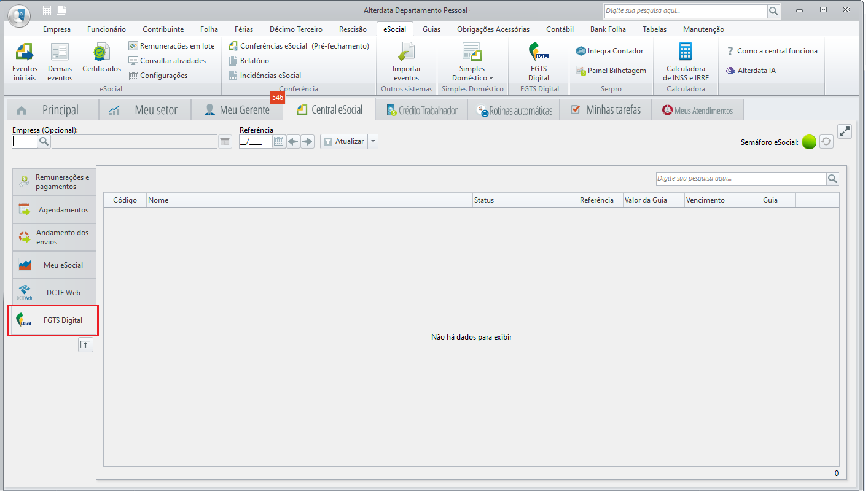This screenshot has width=868, height=493.
Task: Select Andamento dos envios sidebar item
Action: [55, 237]
